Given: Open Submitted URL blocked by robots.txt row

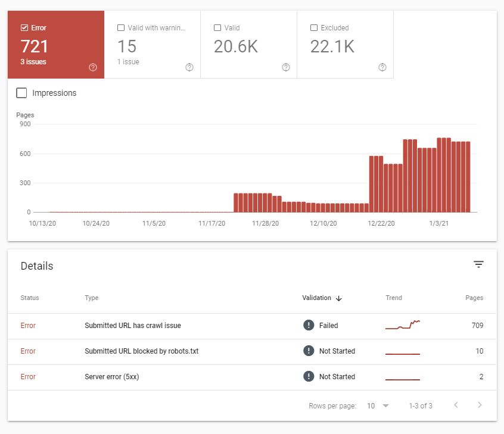Looking at the screenshot, I should pos(252,351).
